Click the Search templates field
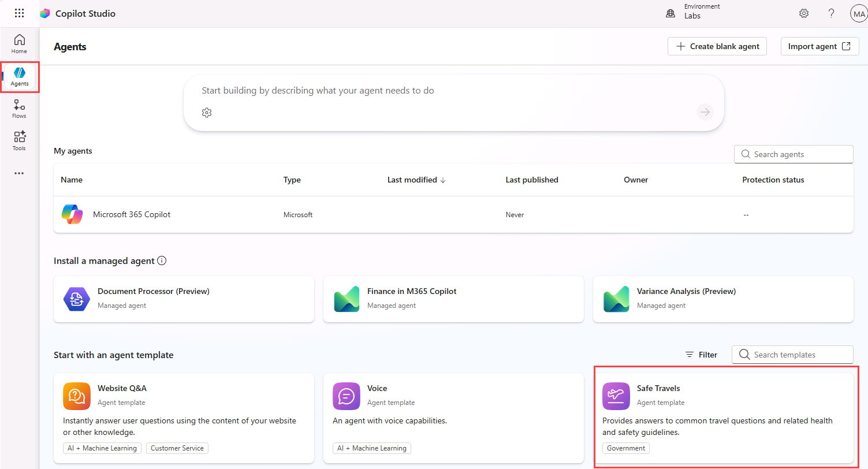 click(x=792, y=355)
